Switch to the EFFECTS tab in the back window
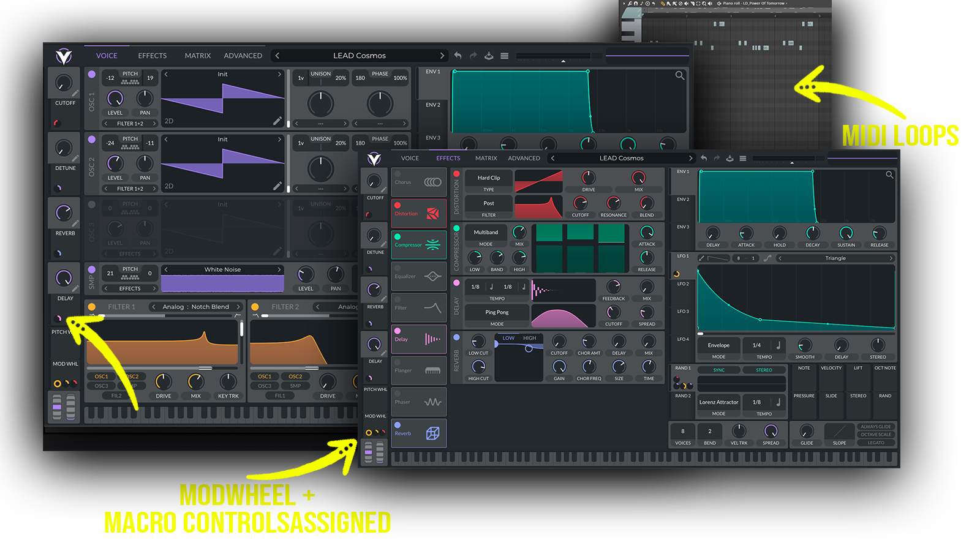Image resolution: width=980 pixels, height=551 pixels. 153,56
